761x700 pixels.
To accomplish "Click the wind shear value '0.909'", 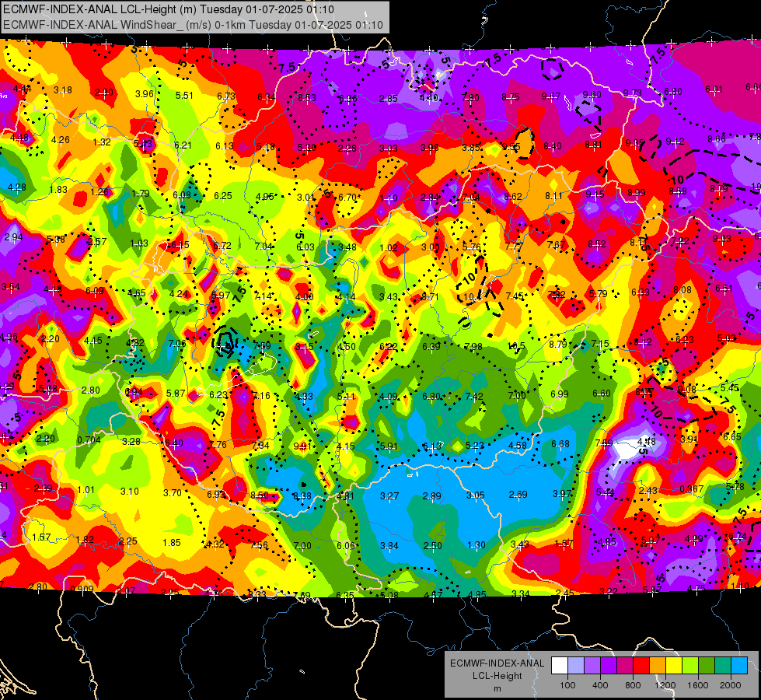I will point(82,590).
